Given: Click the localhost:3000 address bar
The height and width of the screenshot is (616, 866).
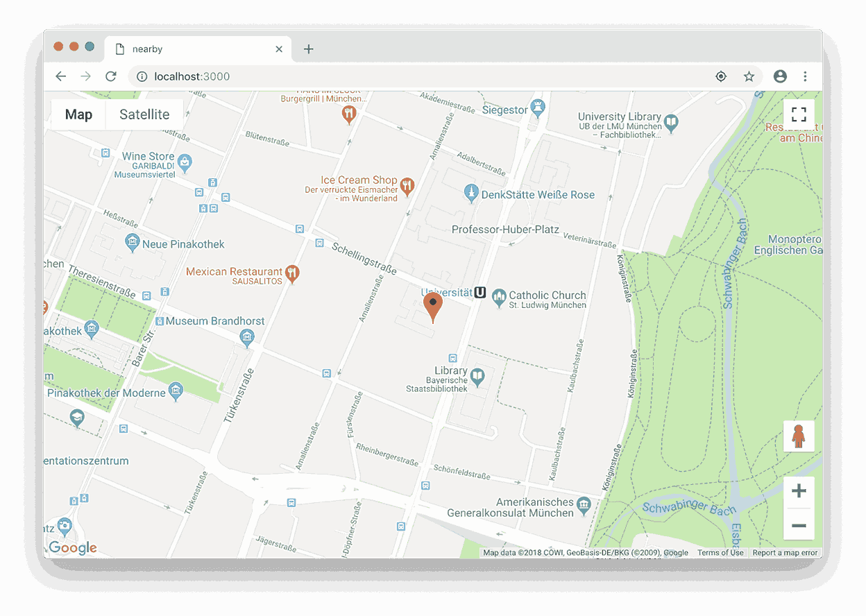Looking at the screenshot, I should tap(444, 76).
